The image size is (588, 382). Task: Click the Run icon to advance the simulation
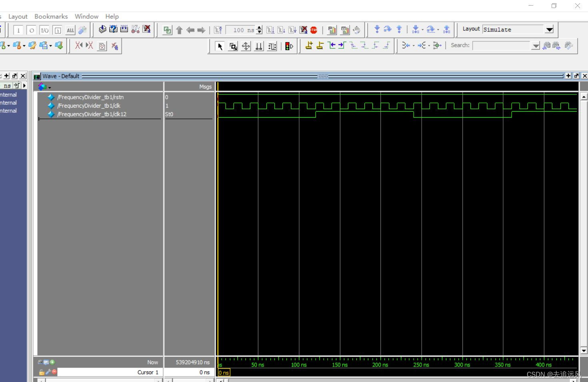tap(270, 29)
